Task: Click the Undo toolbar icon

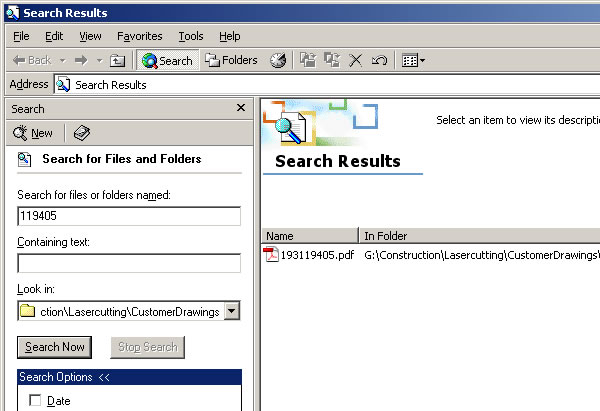Action: (x=379, y=60)
